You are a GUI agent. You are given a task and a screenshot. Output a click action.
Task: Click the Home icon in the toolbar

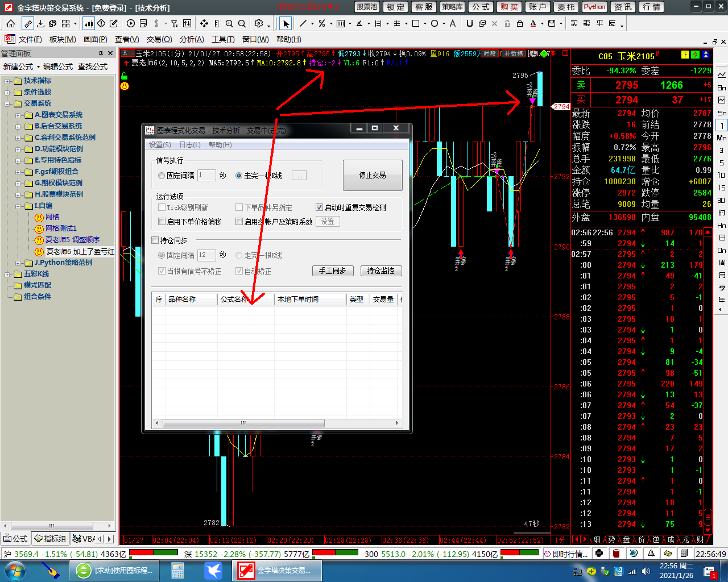11,23
